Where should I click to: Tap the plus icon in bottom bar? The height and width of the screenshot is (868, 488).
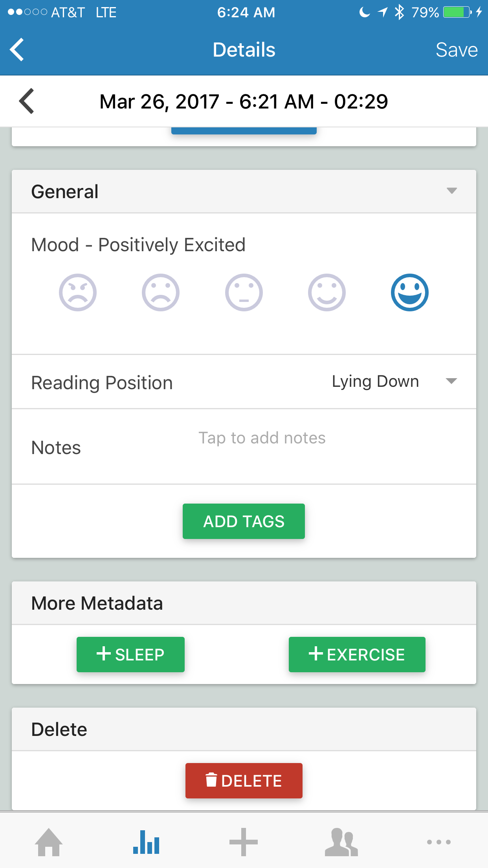244,842
